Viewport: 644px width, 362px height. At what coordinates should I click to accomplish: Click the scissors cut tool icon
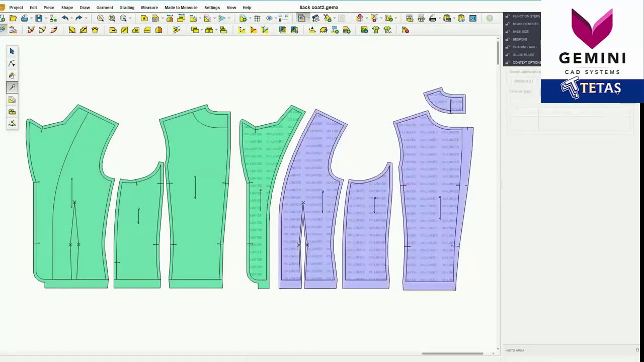click(x=328, y=18)
